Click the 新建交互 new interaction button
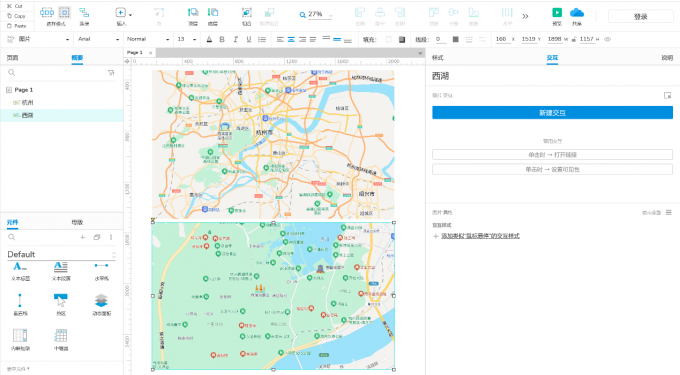The image size is (680, 375). click(552, 113)
